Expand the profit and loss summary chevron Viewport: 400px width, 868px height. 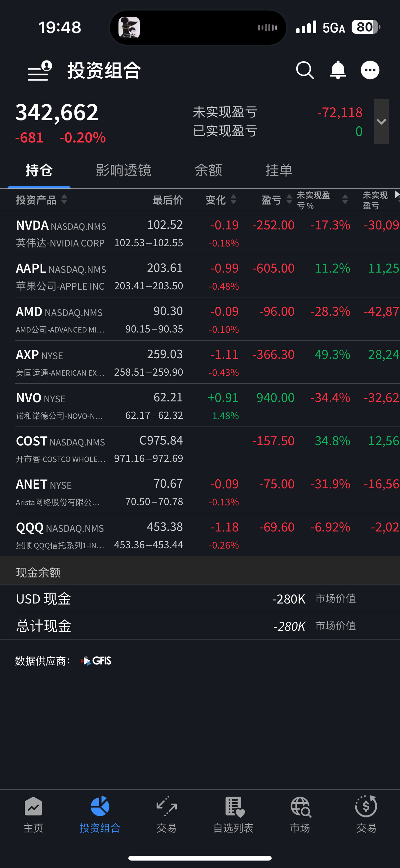[x=381, y=121]
